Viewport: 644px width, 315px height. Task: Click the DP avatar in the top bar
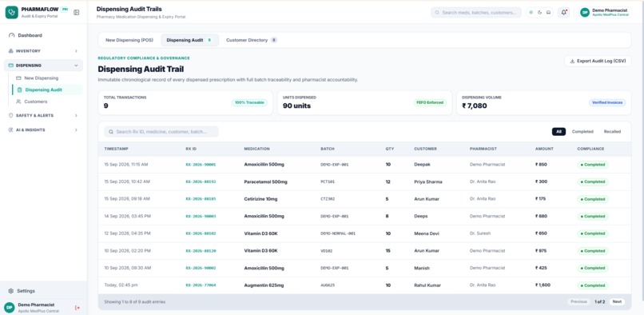(585, 12)
